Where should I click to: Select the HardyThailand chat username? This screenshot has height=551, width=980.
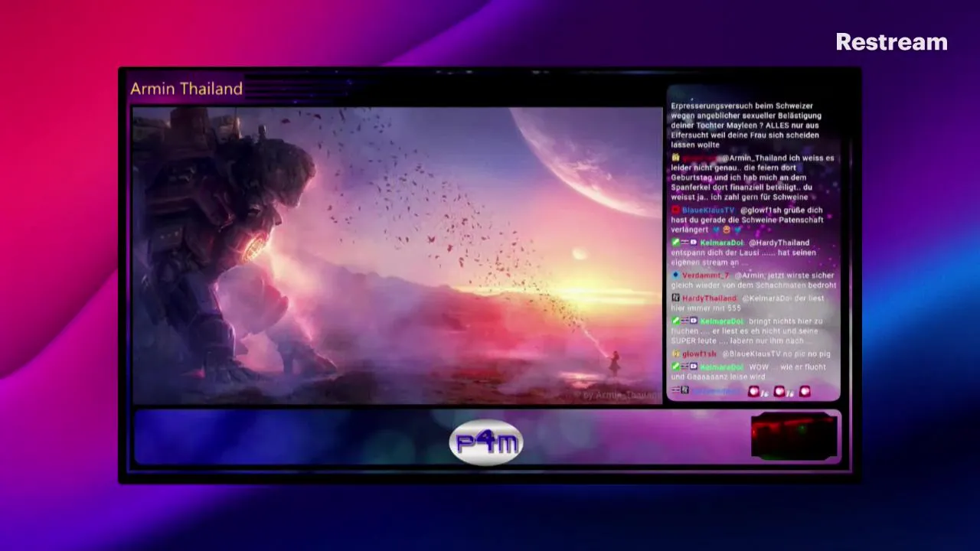[x=709, y=298]
